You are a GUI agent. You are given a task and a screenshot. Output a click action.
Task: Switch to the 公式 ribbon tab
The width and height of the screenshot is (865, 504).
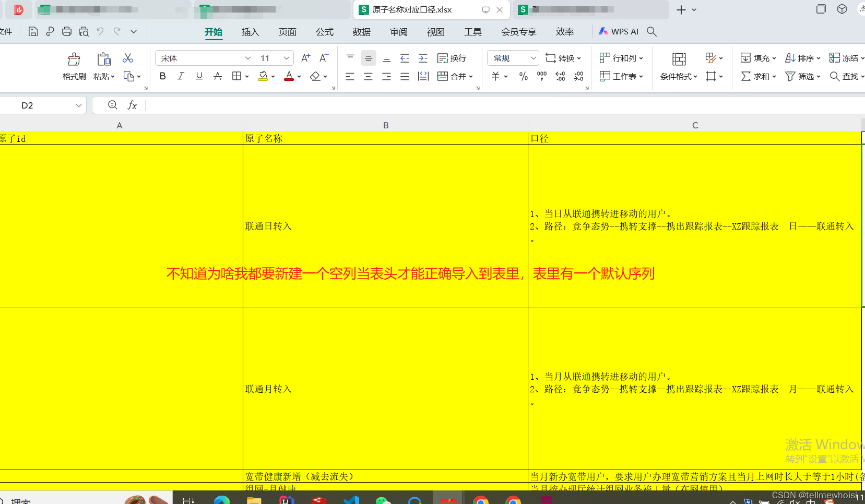[x=325, y=32]
